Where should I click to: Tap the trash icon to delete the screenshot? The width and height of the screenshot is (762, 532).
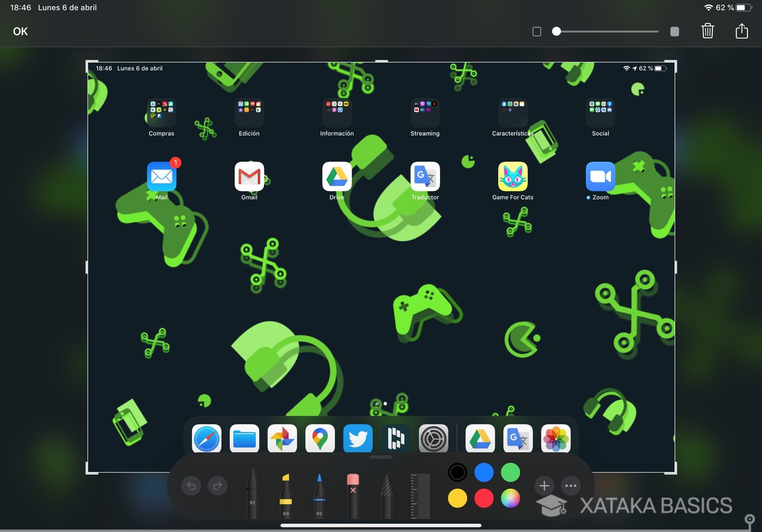click(707, 31)
